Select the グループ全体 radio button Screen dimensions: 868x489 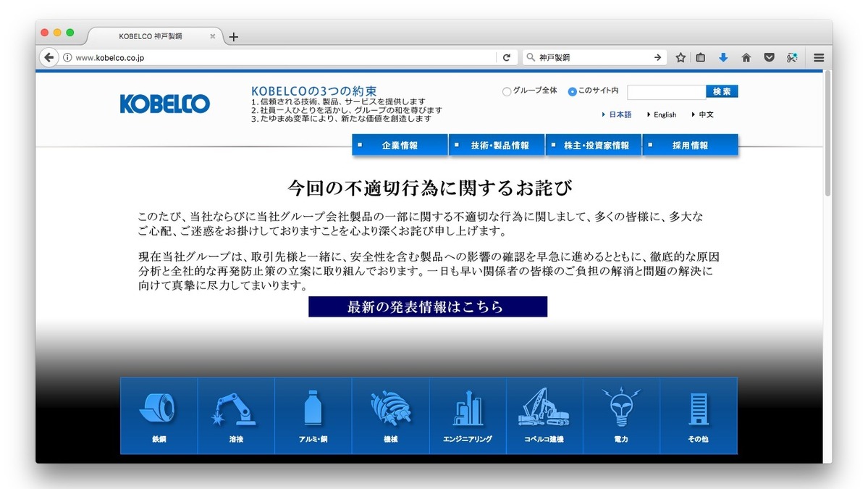click(x=507, y=91)
